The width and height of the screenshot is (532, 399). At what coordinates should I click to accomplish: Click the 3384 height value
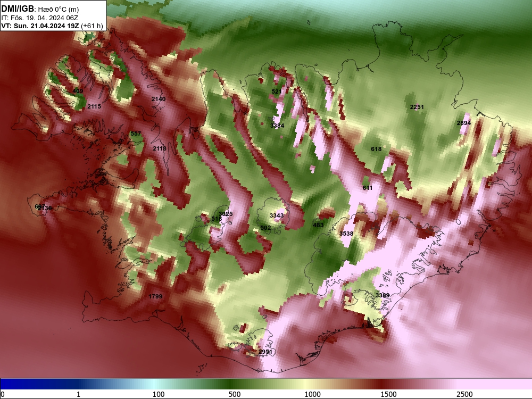click(x=277, y=126)
